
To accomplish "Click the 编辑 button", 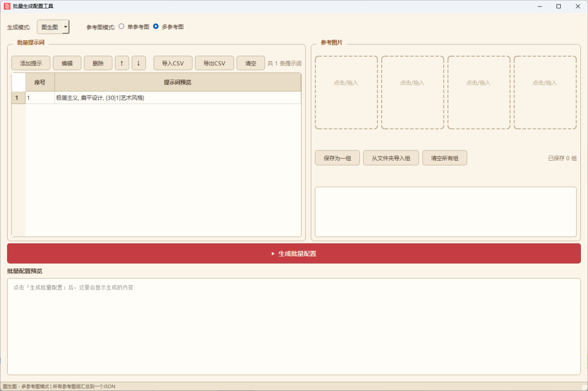I will point(67,63).
